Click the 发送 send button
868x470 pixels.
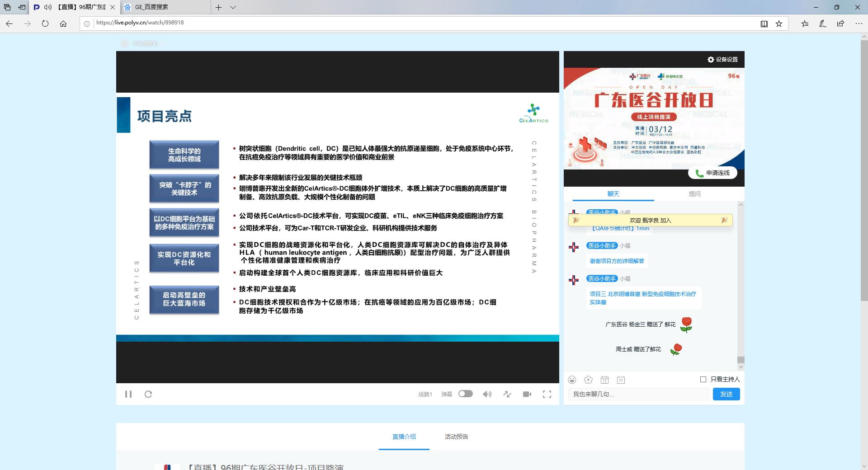tap(726, 394)
